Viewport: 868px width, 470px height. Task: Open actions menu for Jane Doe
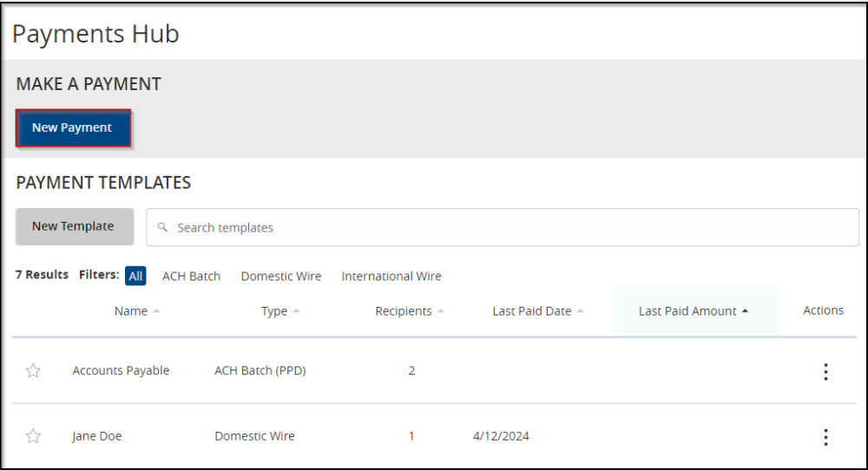coord(825,437)
